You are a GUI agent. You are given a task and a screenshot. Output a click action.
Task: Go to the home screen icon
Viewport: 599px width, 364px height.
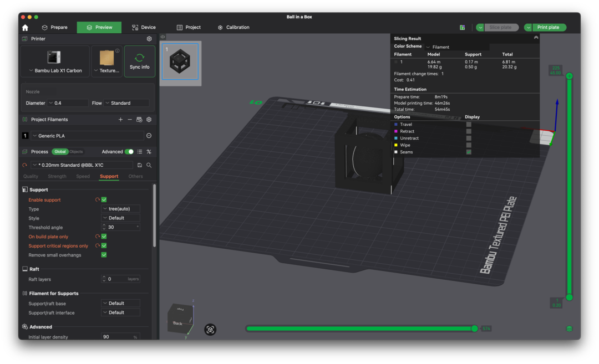pos(25,28)
